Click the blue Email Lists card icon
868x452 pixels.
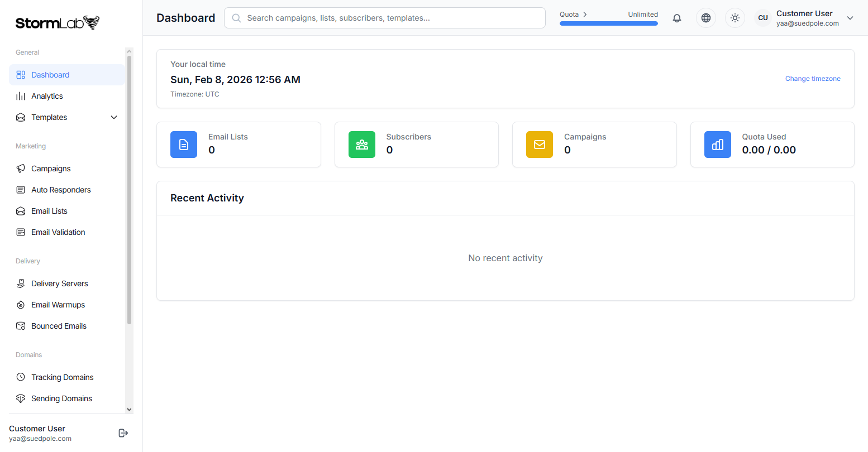pyautogui.click(x=184, y=145)
